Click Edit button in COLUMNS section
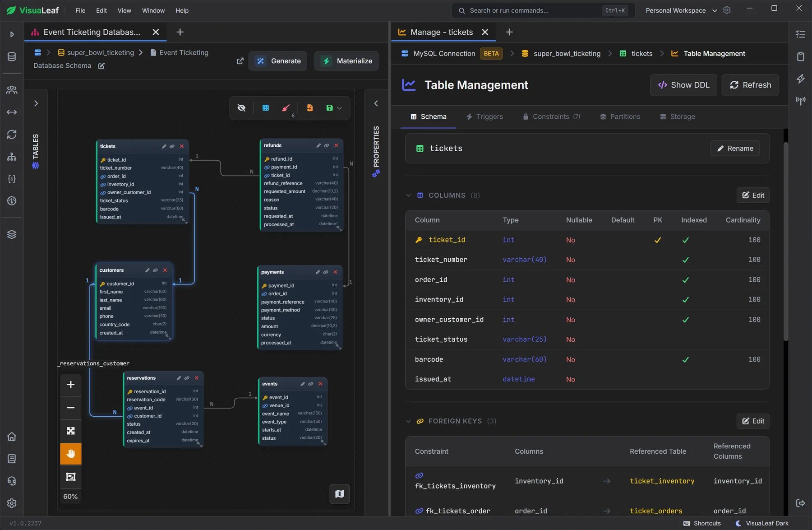Image resolution: width=812 pixels, height=530 pixels. pyautogui.click(x=753, y=195)
